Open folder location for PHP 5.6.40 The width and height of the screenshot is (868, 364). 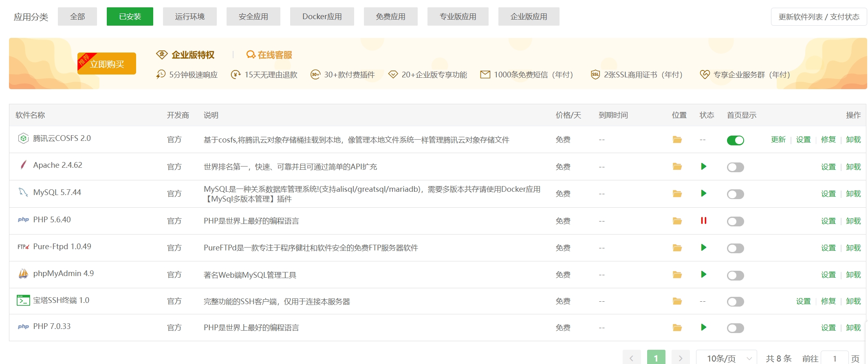(677, 221)
